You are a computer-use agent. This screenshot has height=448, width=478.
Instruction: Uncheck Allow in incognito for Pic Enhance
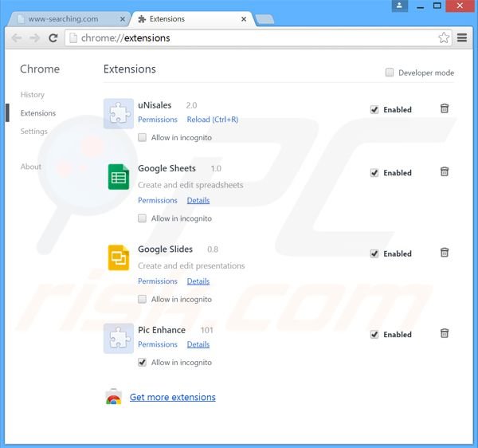(142, 362)
